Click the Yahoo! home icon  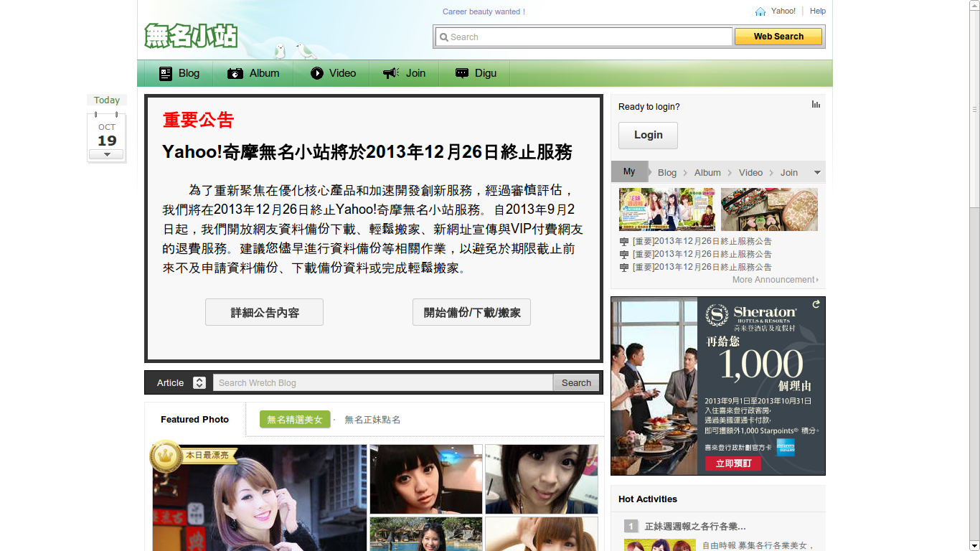[x=760, y=11]
